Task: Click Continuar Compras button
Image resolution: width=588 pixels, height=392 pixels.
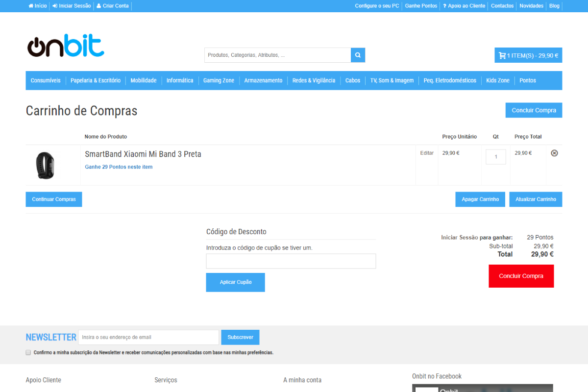Action: click(54, 199)
